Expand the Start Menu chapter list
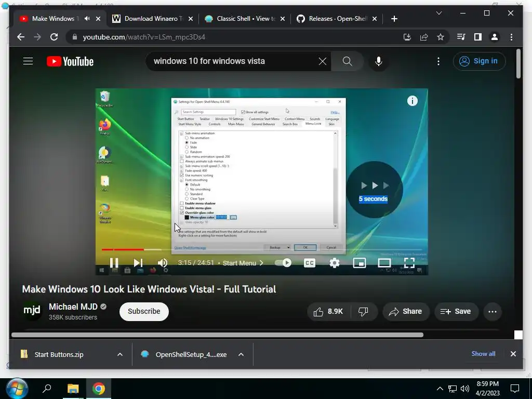 (243, 263)
